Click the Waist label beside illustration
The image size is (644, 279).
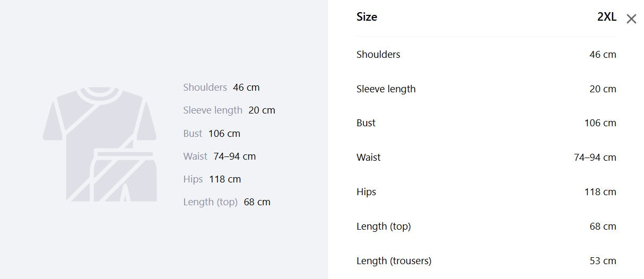click(x=195, y=156)
